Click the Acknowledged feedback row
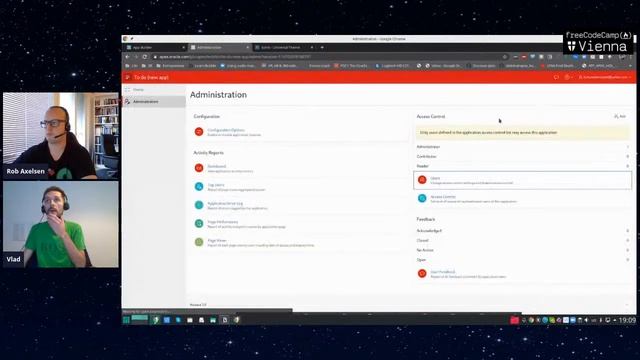The height and width of the screenshot is (360, 640). point(522,231)
